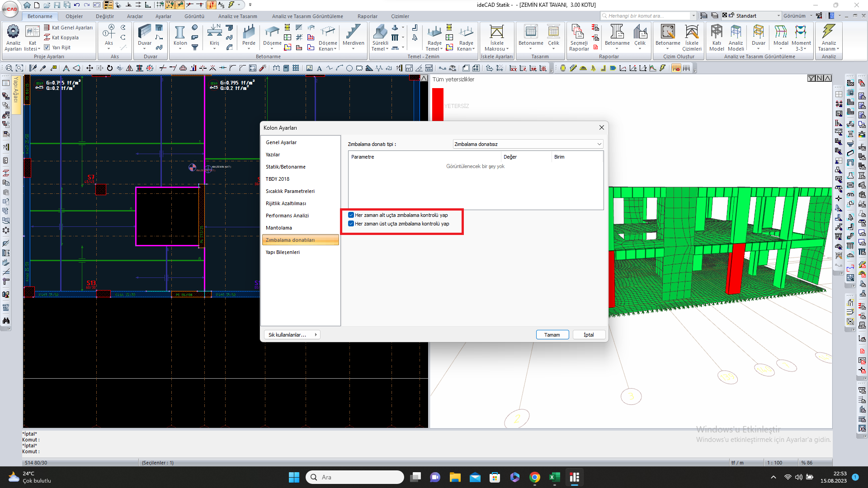Toggle Yarı Rijit checkbox

[47, 47]
